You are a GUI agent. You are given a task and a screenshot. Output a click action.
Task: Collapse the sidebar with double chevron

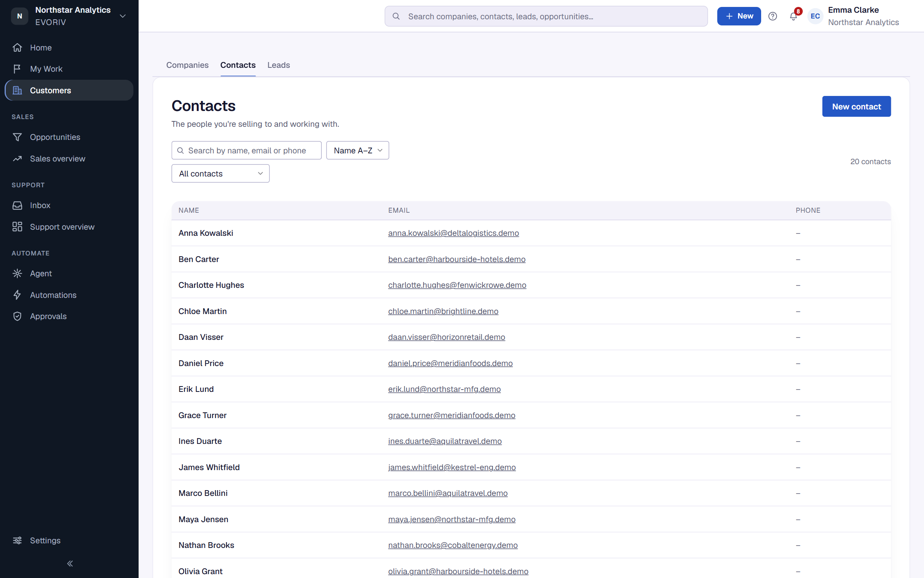(x=70, y=564)
